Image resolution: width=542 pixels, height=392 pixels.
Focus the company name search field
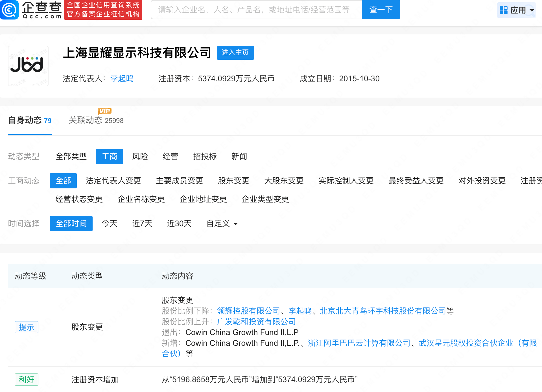tap(256, 10)
